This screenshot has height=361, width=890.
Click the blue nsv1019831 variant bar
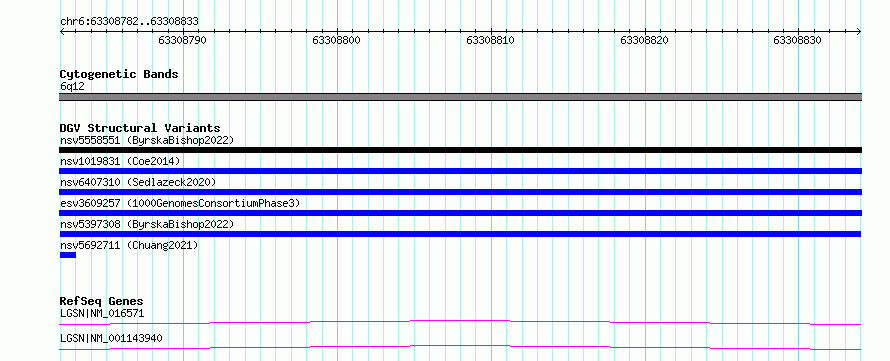pos(460,171)
